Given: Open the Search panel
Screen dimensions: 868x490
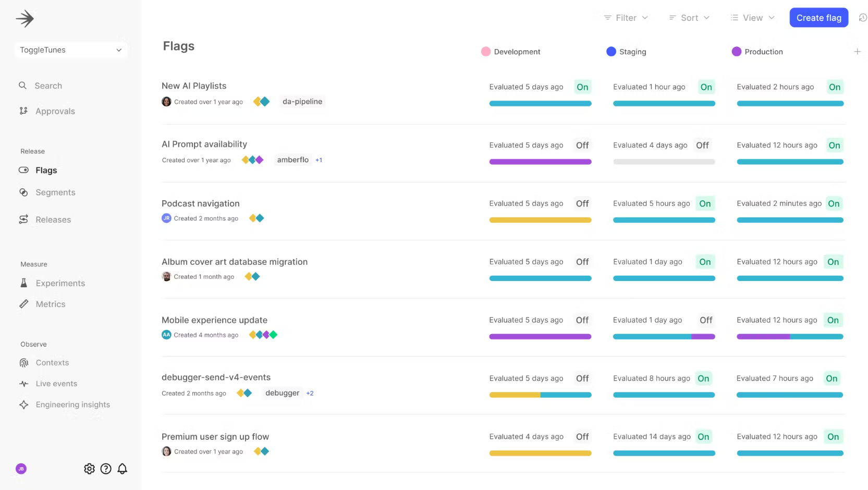Looking at the screenshot, I should coord(48,85).
